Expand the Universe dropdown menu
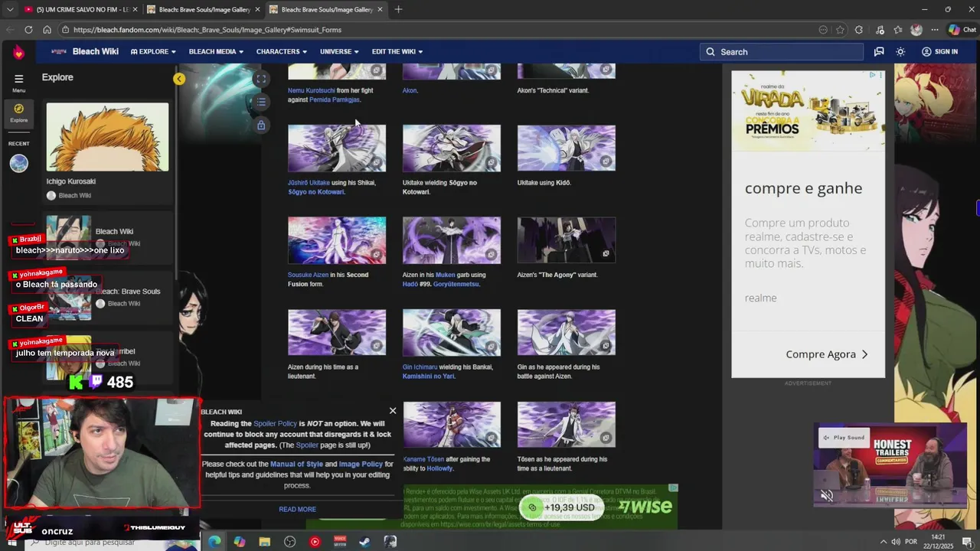The height and width of the screenshot is (551, 980). [x=339, y=52]
